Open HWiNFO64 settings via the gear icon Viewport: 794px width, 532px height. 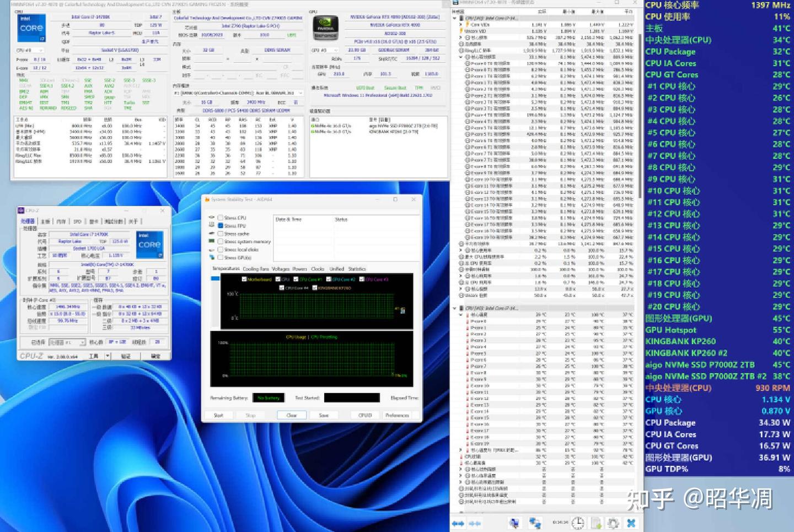[613, 523]
